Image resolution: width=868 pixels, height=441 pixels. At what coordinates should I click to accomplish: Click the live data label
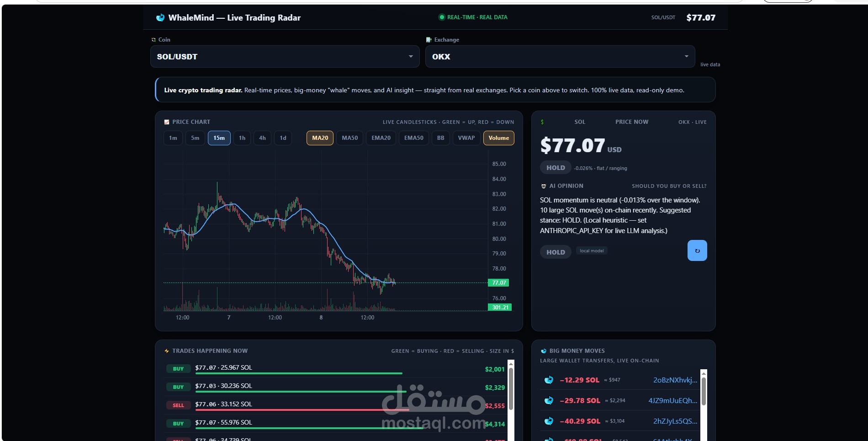pos(710,64)
